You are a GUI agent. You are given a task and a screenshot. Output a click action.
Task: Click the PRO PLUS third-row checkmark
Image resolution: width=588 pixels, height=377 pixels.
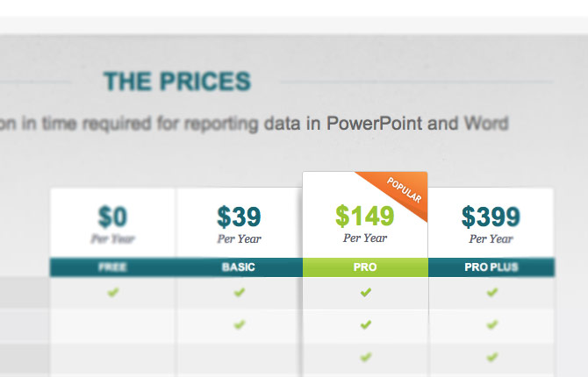click(x=492, y=357)
